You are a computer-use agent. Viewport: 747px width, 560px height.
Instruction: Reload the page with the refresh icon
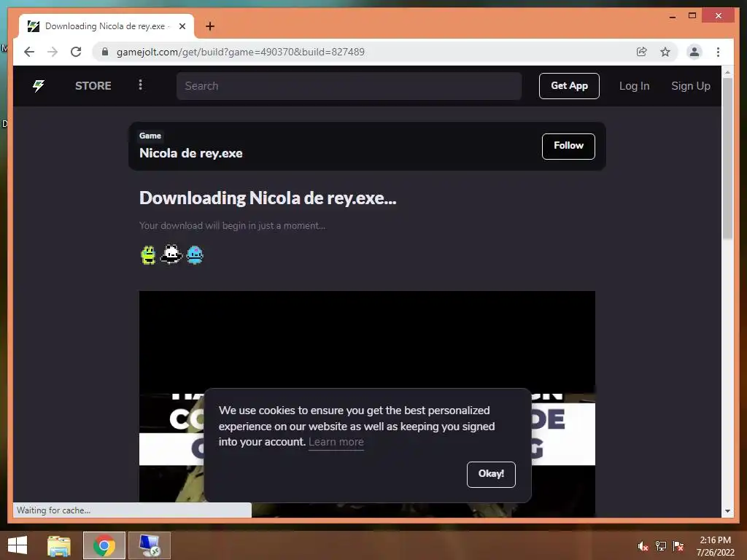76,52
